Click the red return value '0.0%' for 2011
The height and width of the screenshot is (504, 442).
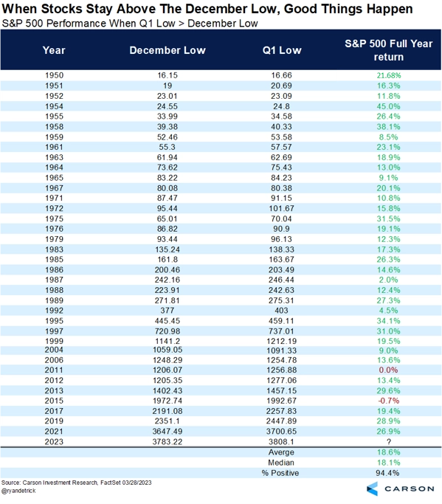coord(388,370)
